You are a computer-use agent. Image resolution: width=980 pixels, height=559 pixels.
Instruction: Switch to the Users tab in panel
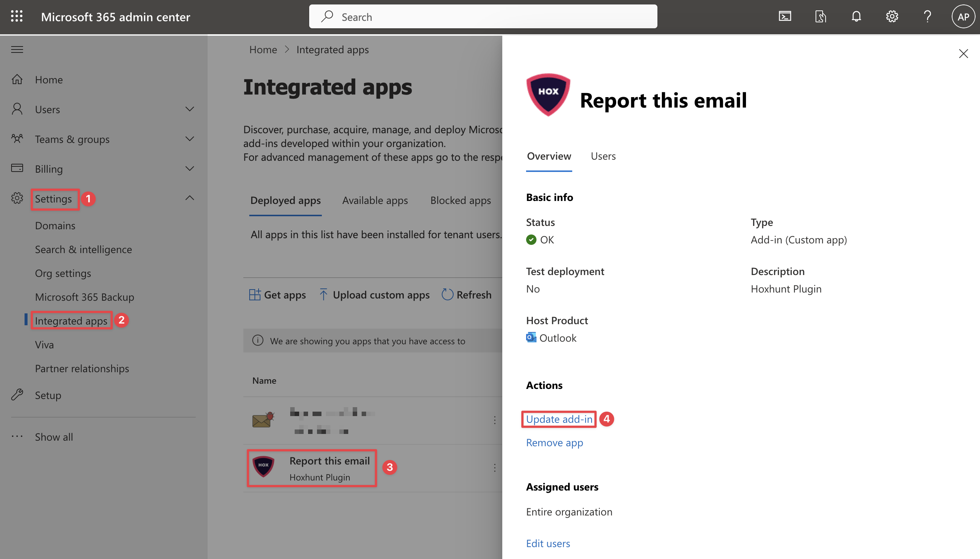603,156
